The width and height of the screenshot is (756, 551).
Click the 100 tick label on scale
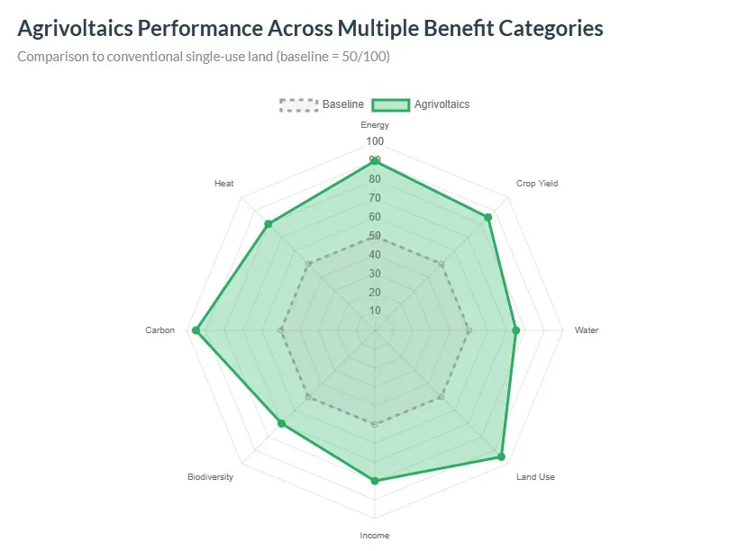375,141
